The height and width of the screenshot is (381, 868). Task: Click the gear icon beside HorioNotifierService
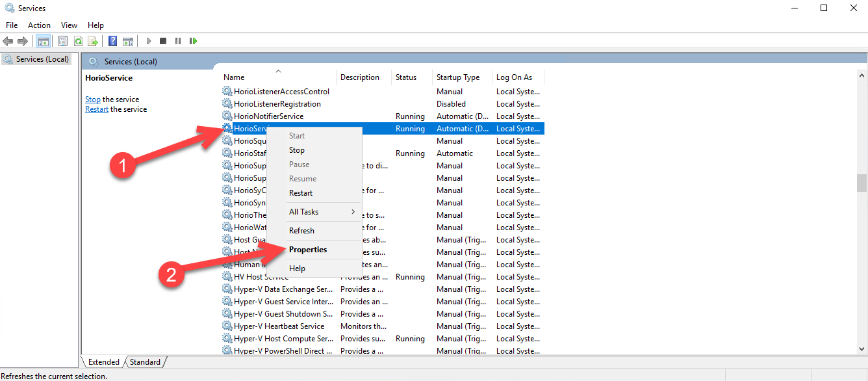[227, 116]
